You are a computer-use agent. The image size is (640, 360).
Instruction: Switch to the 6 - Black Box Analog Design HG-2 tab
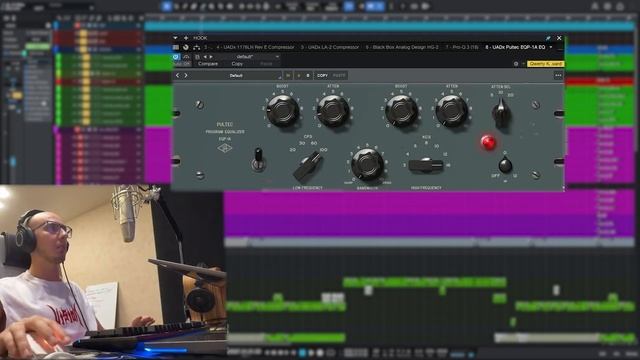point(402,47)
